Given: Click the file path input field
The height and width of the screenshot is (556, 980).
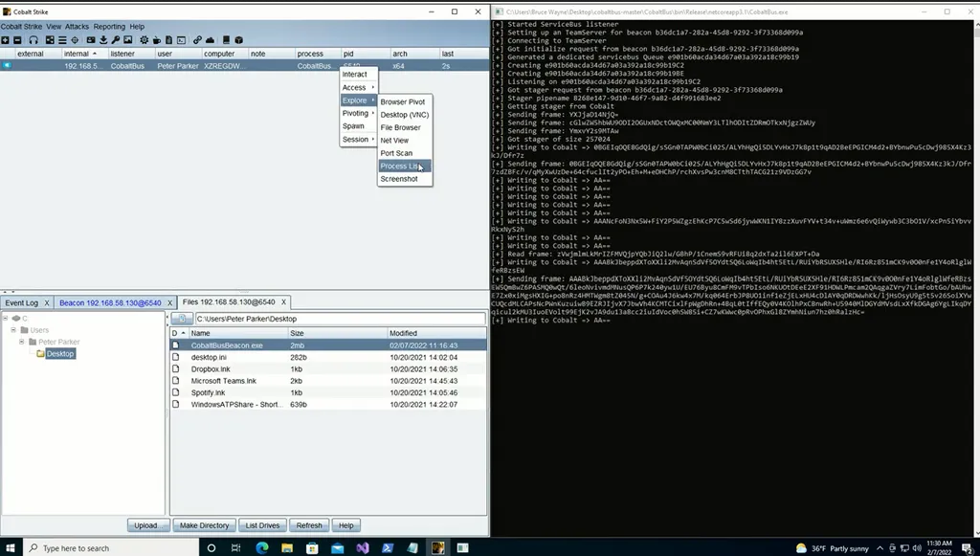Looking at the screenshot, I should point(340,319).
